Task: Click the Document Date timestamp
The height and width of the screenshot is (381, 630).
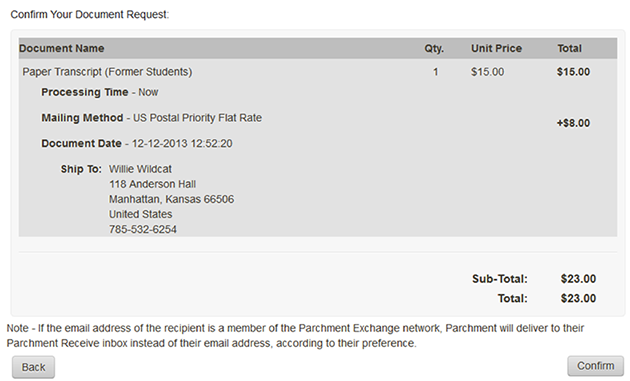Action: [182, 143]
